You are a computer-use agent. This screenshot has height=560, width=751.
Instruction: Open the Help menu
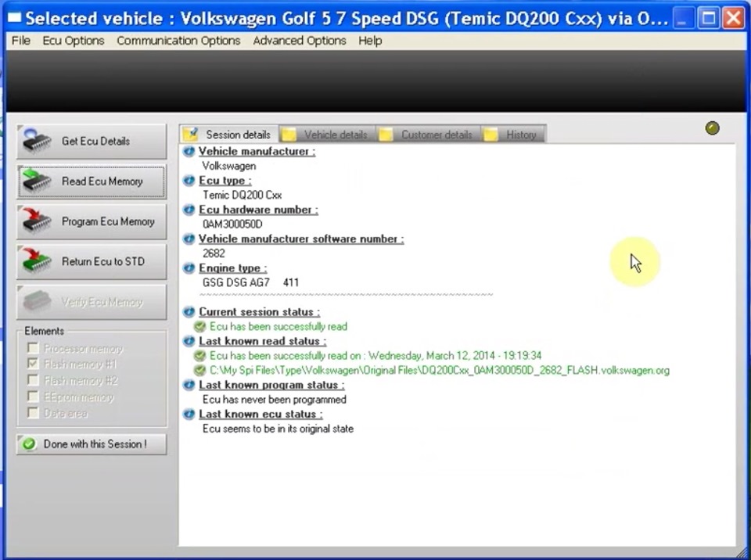370,41
